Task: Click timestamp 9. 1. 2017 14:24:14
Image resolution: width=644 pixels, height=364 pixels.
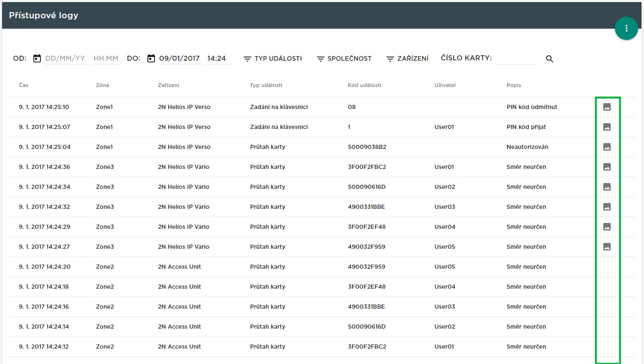Action: pyautogui.click(x=44, y=327)
